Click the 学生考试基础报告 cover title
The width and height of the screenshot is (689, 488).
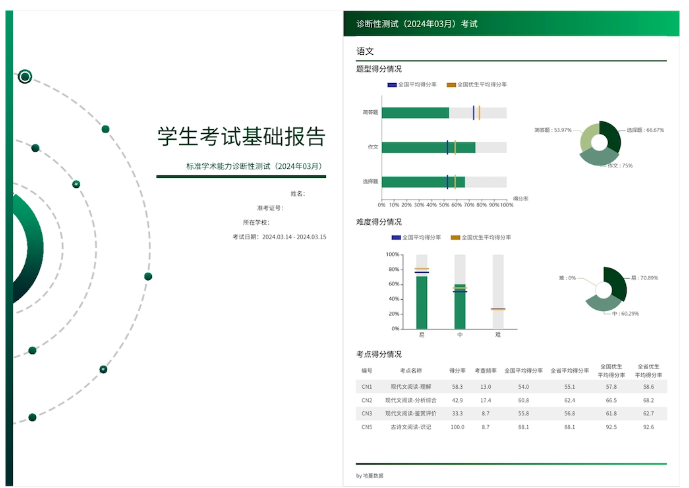click(x=241, y=136)
